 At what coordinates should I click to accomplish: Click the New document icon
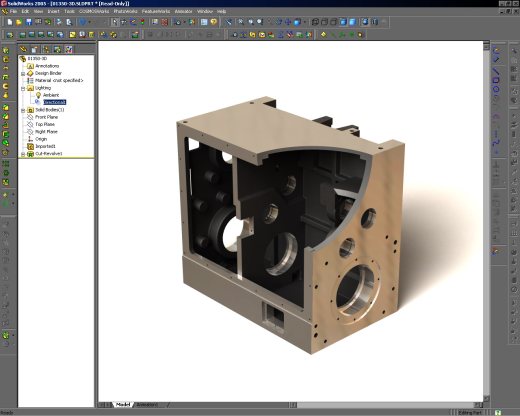pos(10,22)
